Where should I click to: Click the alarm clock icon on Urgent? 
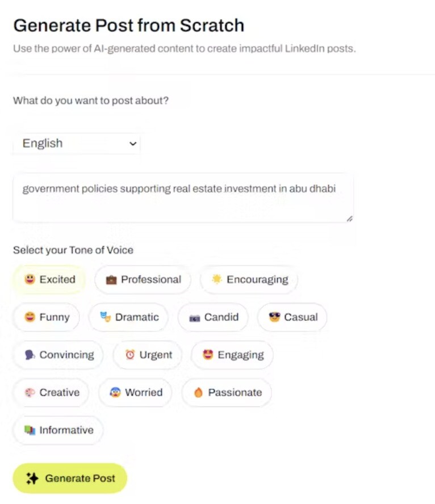[130, 355]
